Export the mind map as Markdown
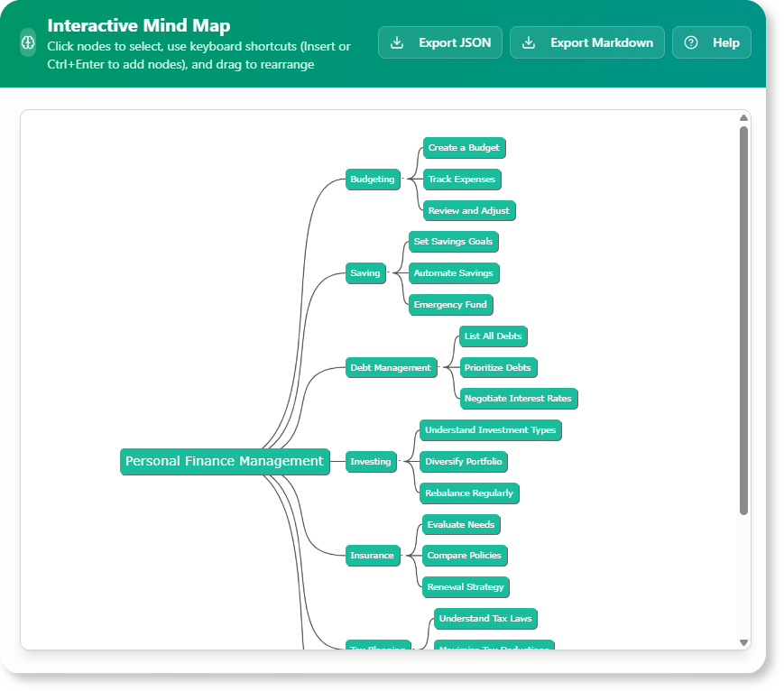784x691 pixels. [587, 41]
